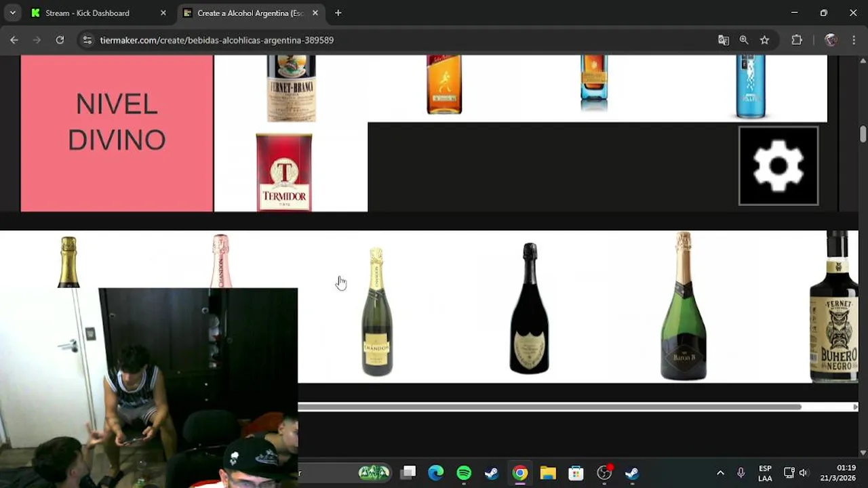
Task: Open the site information icon in address bar
Action: 87,40
